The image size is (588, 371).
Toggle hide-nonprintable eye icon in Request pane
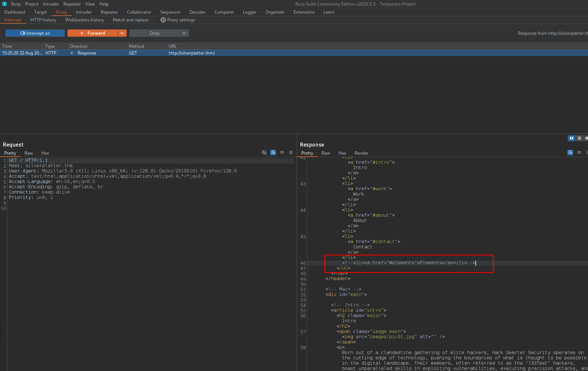(264, 152)
